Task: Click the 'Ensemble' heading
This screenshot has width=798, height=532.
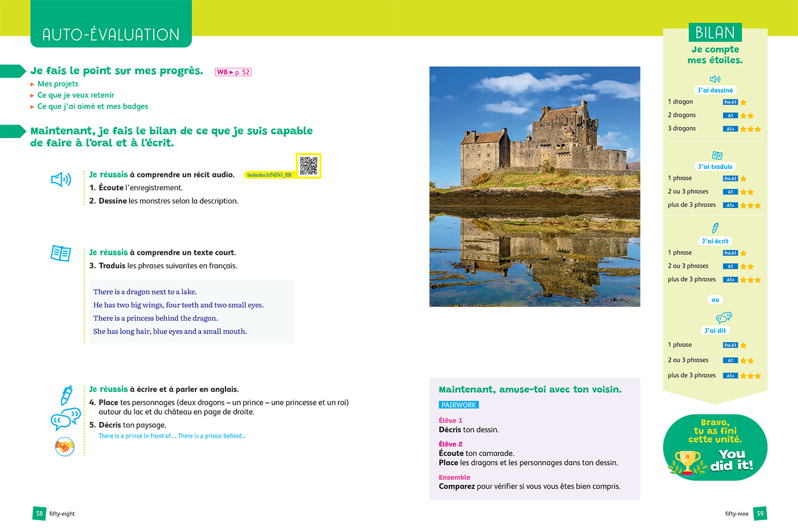Action: pyautogui.click(x=455, y=478)
